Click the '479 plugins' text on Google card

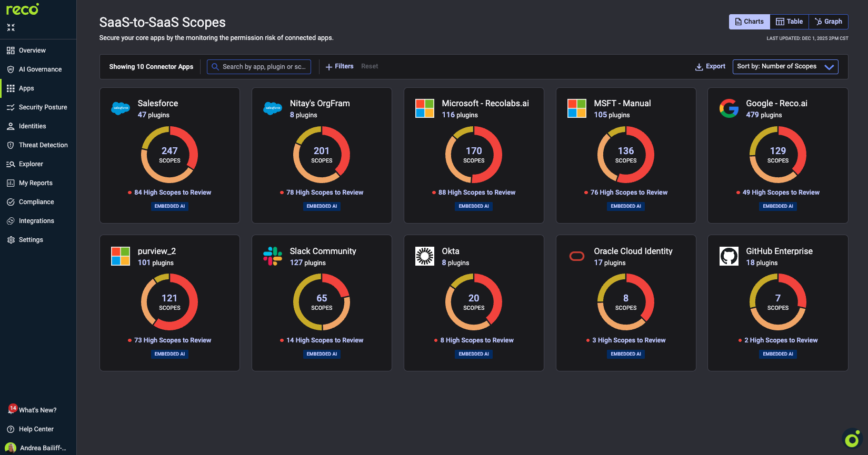click(x=764, y=115)
